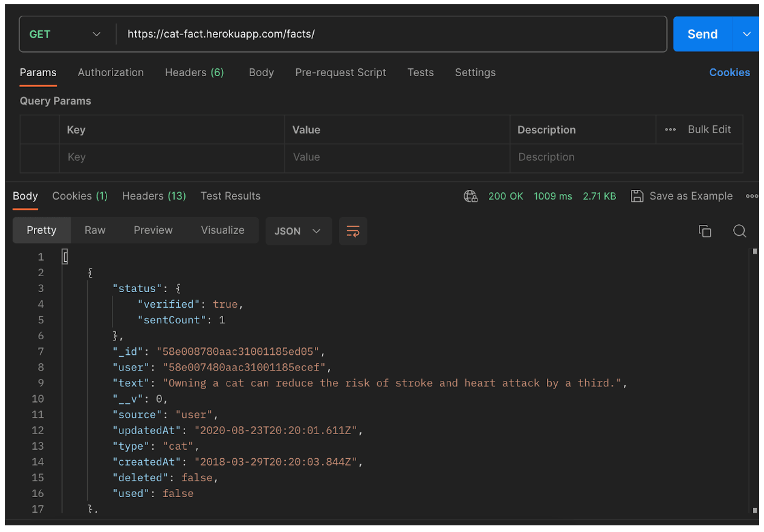Click the Send button
The image size is (764, 532).
(702, 34)
